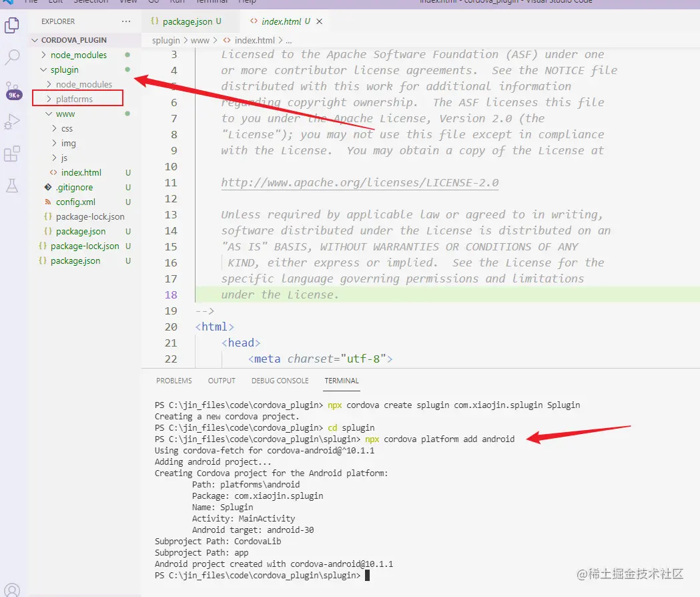Open the Run and Debug view

[12, 122]
